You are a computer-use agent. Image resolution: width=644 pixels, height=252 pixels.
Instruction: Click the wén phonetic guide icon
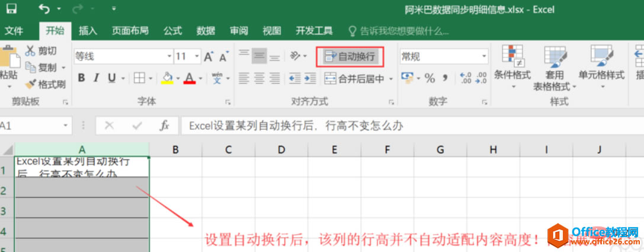pos(217,78)
